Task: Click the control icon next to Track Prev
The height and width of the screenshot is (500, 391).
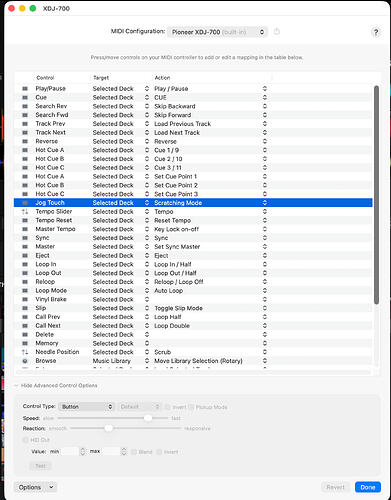Action: 25,124
